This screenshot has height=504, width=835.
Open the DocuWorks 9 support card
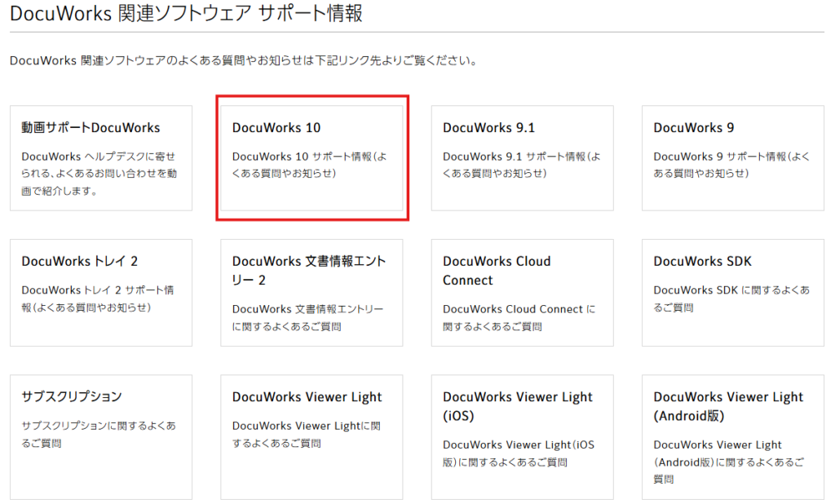[733, 157]
